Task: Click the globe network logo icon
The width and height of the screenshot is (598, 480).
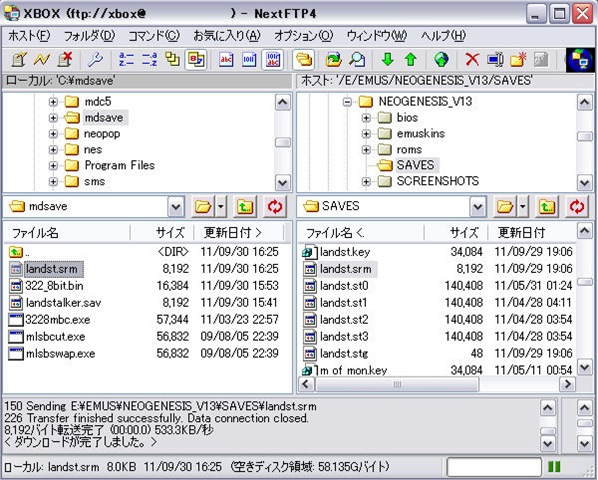Action: point(580,60)
